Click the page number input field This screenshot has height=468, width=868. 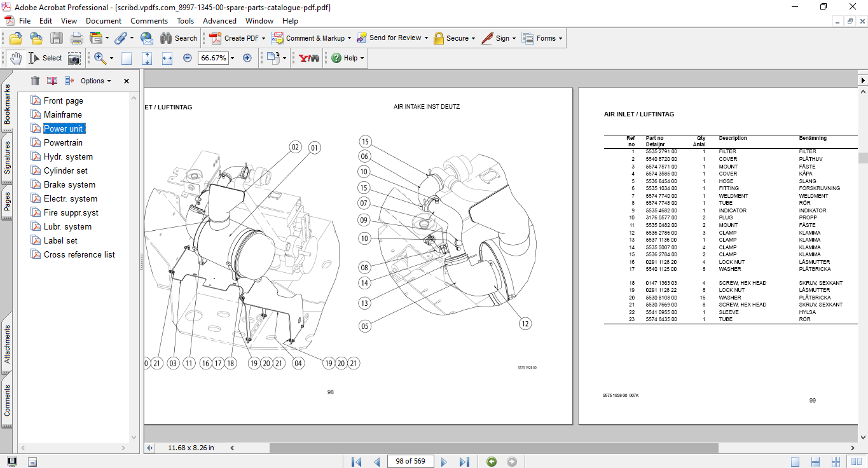pyautogui.click(x=410, y=462)
